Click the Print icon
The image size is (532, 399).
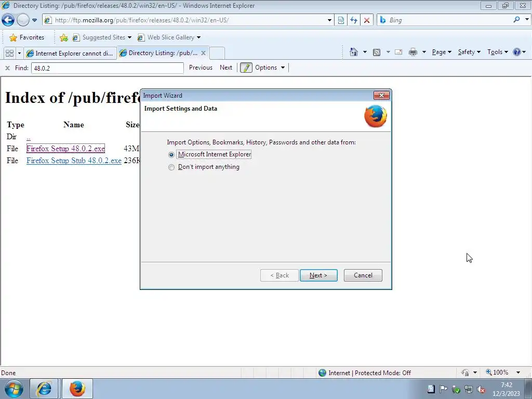[413, 52]
